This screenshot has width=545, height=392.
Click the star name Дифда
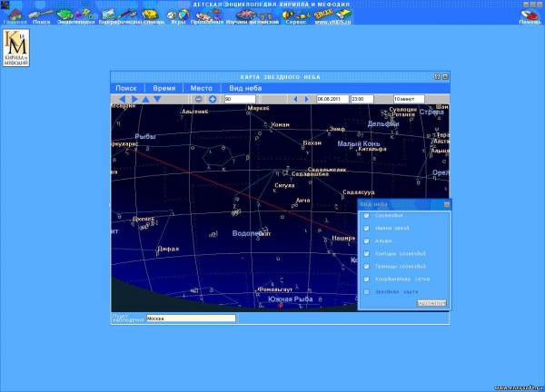click(168, 249)
